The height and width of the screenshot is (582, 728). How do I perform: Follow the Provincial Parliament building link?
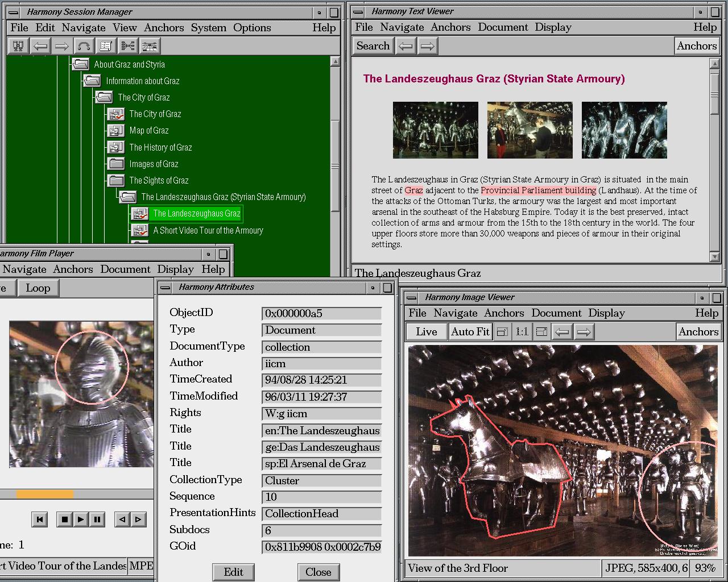click(x=538, y=190)
